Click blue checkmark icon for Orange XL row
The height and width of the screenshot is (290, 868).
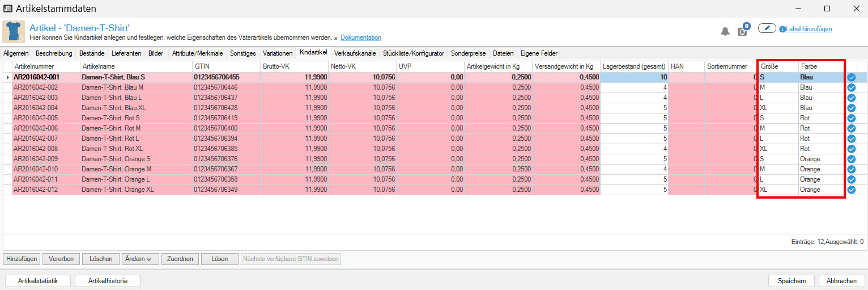(x=851, y=190)
